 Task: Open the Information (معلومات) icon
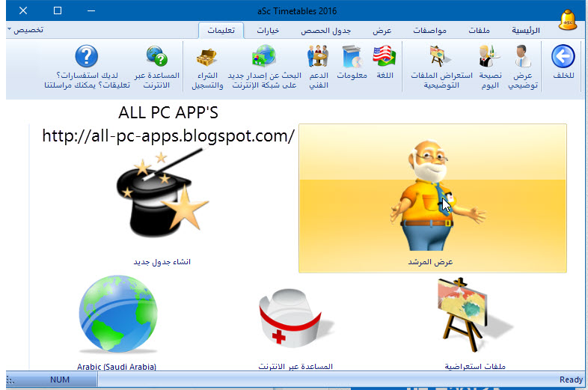click(351, 58)
